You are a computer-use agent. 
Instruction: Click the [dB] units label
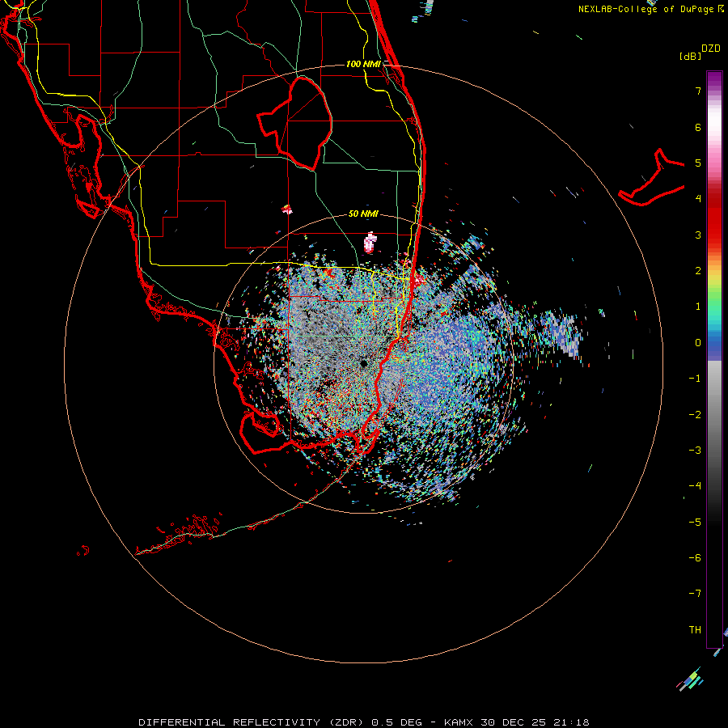tap(690, 56)
